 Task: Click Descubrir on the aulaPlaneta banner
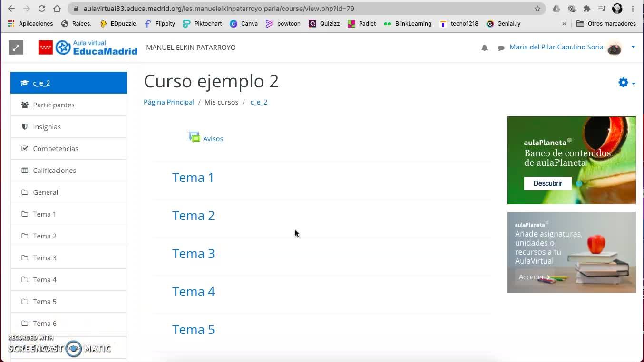(x=548, y=183)
